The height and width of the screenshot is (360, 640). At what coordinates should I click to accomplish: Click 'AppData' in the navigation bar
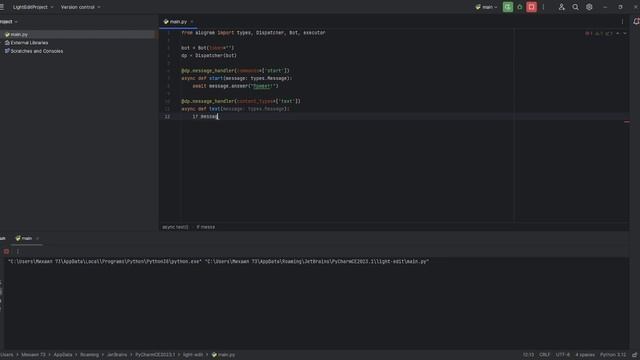pos(62,355)
